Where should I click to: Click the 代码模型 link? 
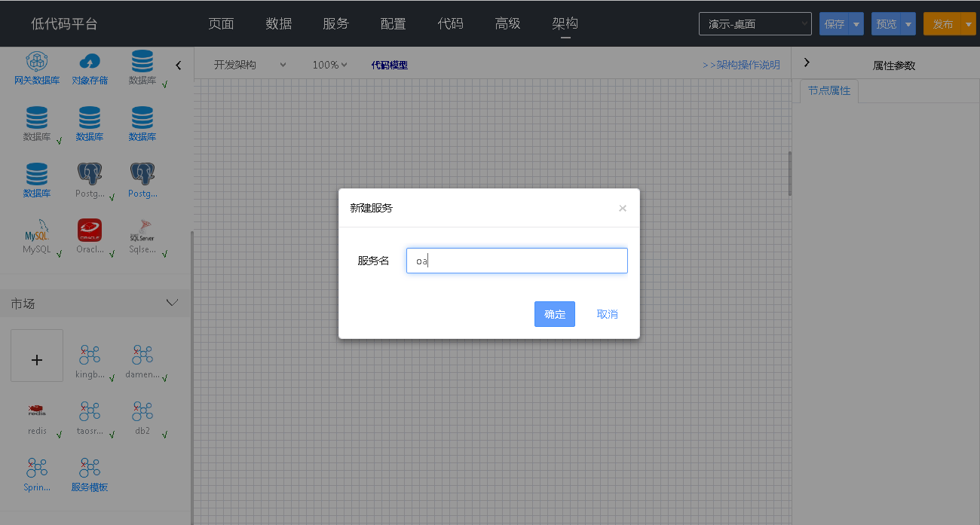coord(390,66)
